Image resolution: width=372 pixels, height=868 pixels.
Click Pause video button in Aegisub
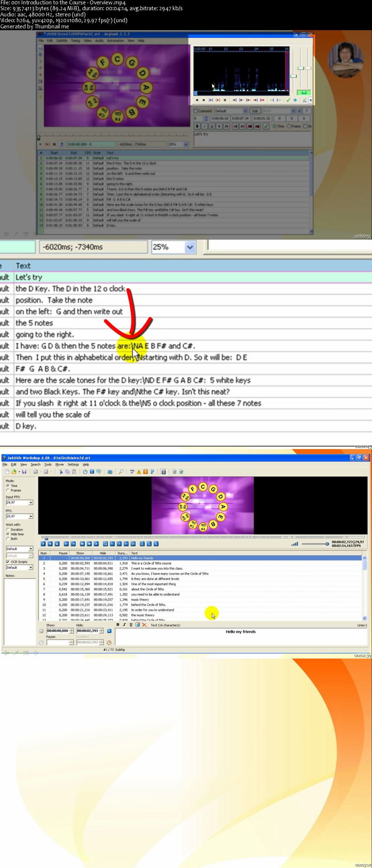54,144
